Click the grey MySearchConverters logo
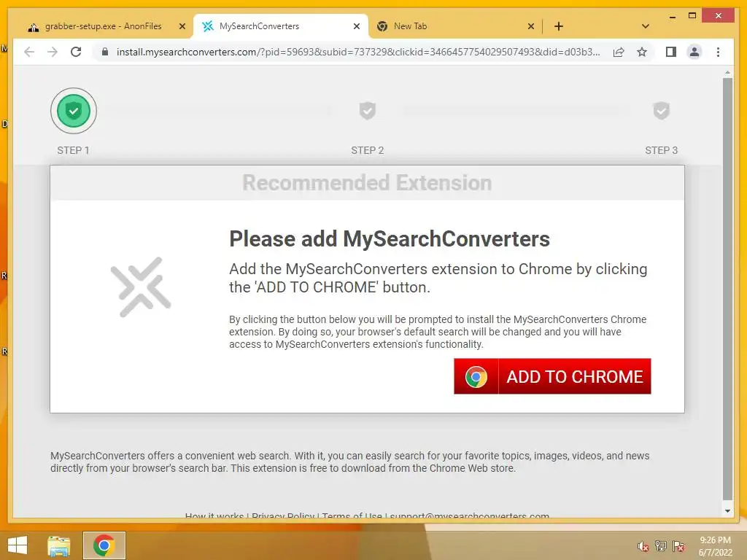 pos(141,287)
